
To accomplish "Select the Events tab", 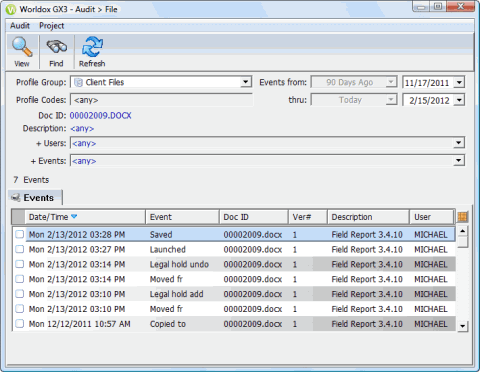I will 35,198.
